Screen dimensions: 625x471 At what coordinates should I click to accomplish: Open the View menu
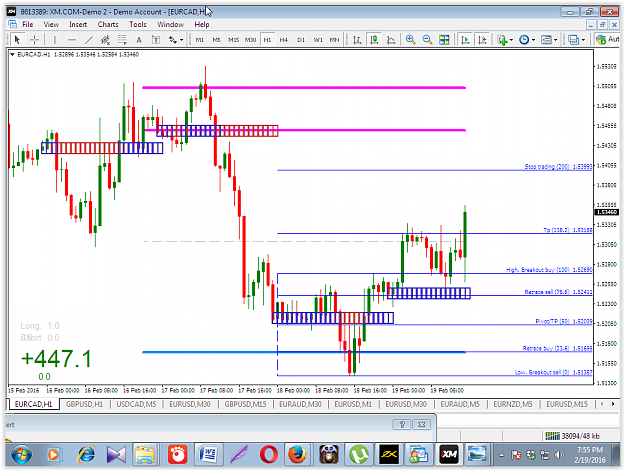(51, 24)
